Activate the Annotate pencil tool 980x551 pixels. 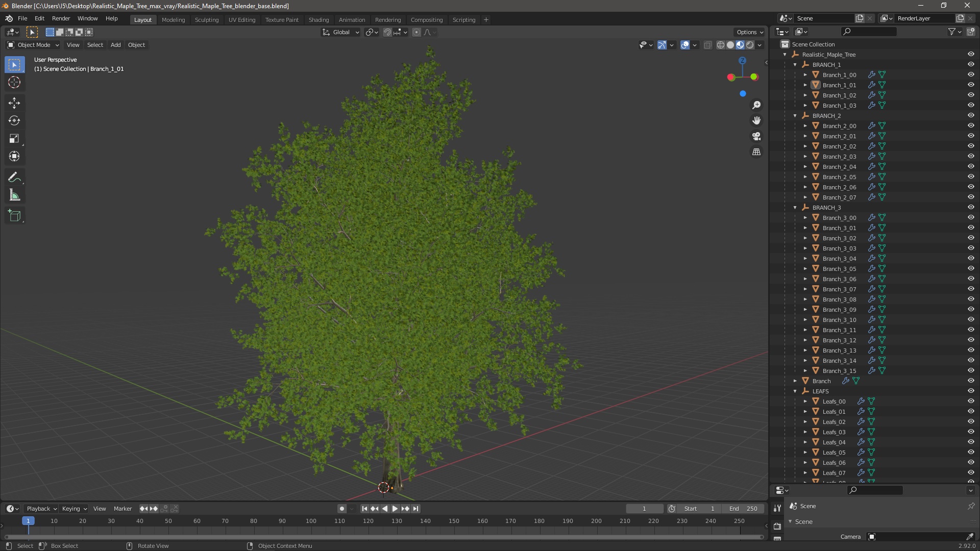(x=14, y=178)
